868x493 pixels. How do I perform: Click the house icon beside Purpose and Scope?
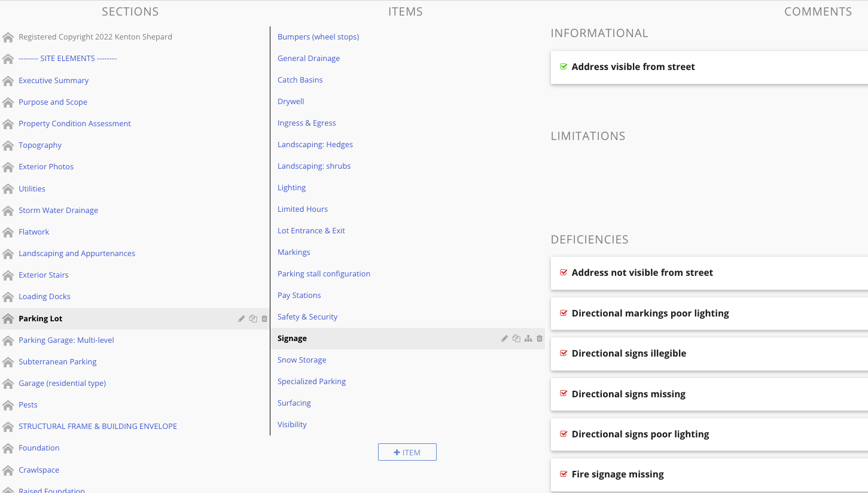(x=8, y=102)
